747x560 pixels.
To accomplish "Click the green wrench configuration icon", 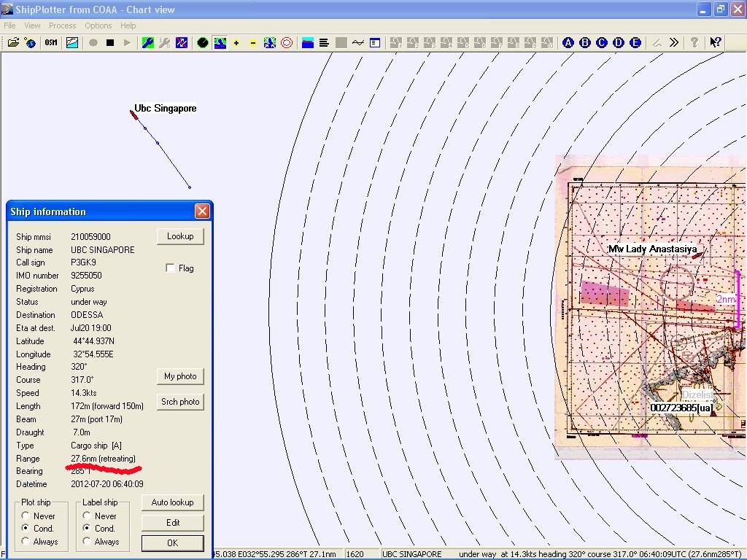I will (148, 43).
